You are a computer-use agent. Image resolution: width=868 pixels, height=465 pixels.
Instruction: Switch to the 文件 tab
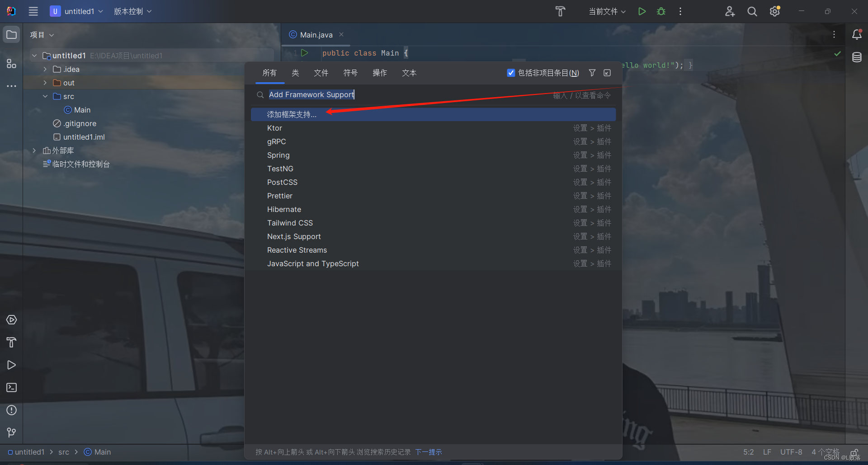(x=321, y=73)
